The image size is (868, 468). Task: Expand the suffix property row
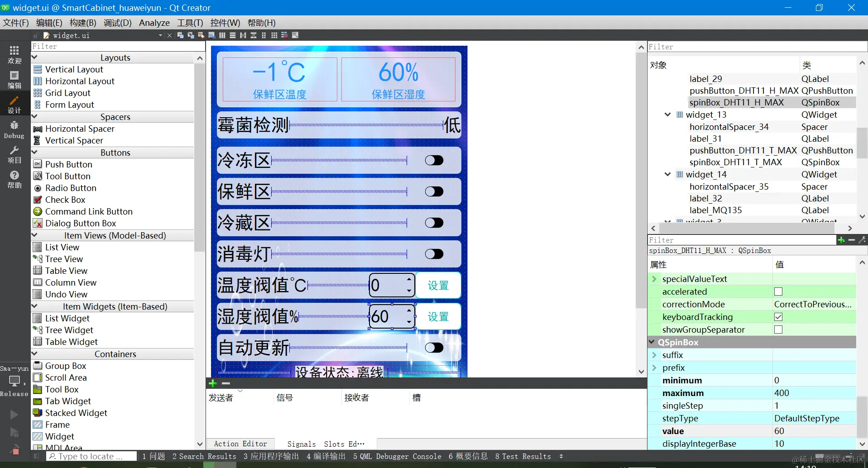point(654,355)
